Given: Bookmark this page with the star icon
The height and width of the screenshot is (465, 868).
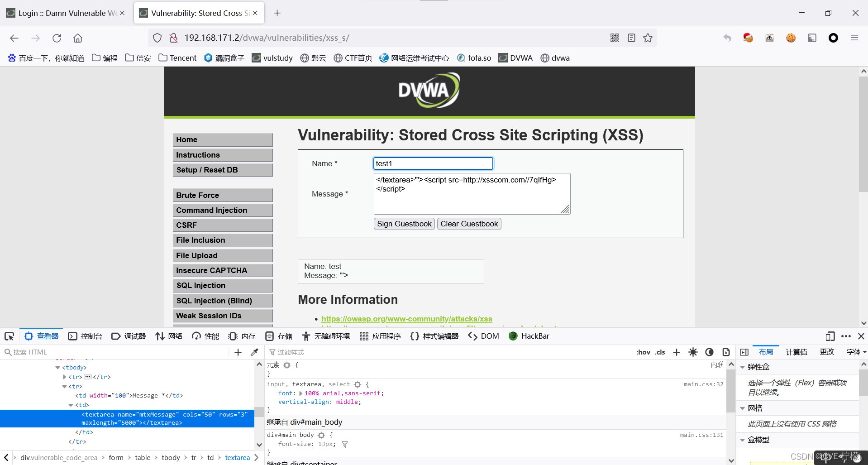Looking at the screenshot, I should point(648,38).
